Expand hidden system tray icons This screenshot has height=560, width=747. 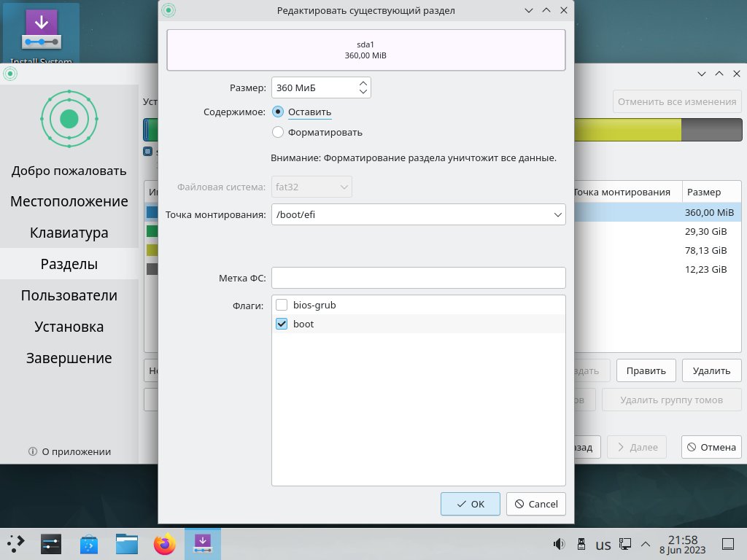pos(646,544)
